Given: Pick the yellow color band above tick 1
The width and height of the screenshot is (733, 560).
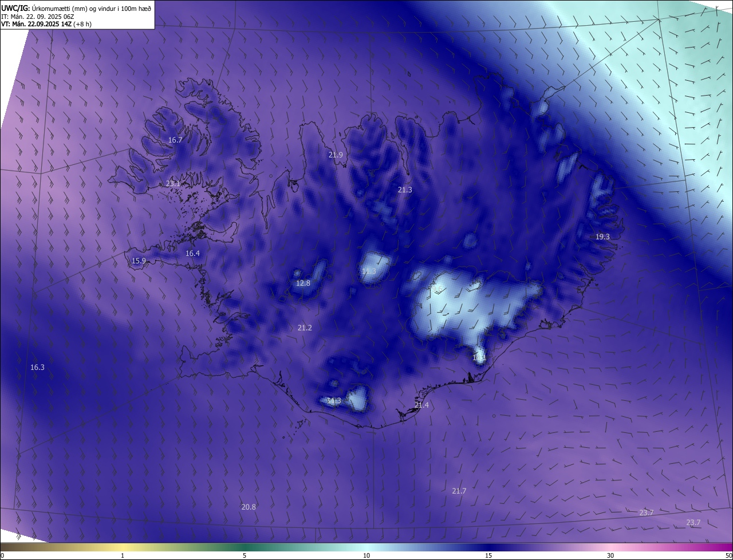Looking at the screenshot, I should tap(123, 547).
